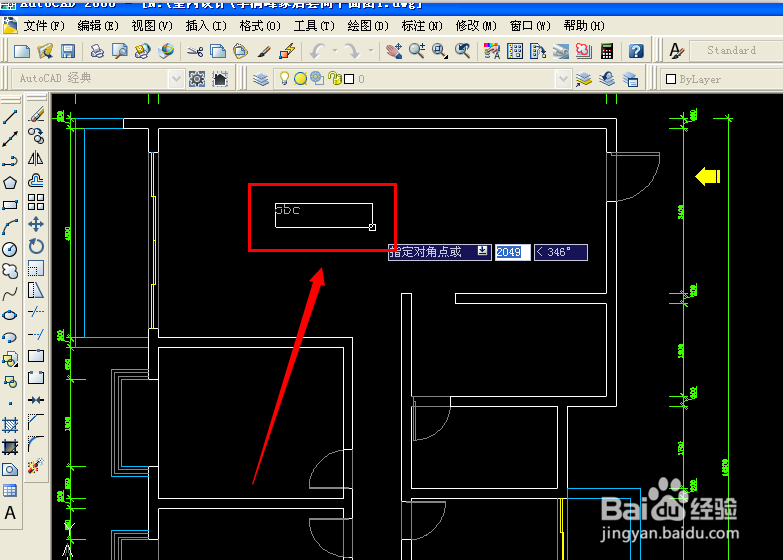Click the Plot printer icon
This screenshot has width=783, height=560.
click(x=97, y=51)
